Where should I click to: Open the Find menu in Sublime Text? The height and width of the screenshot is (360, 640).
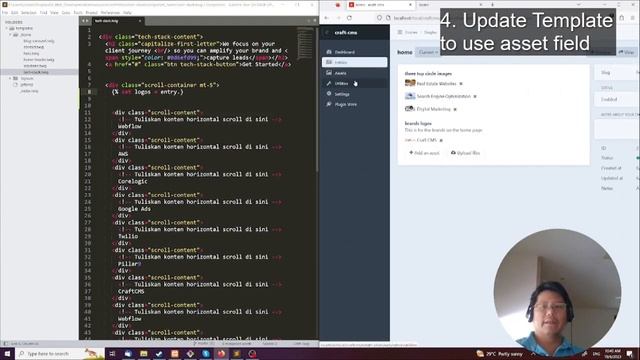coord(43,13)
